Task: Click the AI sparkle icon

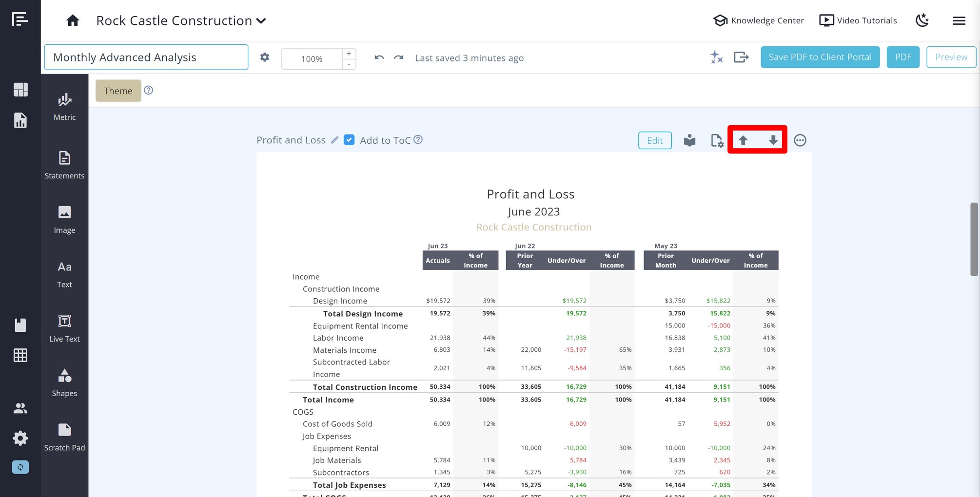Action: click(716, 57)
